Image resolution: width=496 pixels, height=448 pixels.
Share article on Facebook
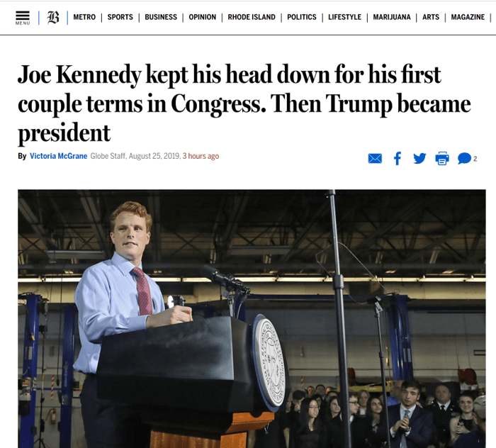(x=398, y=158)
